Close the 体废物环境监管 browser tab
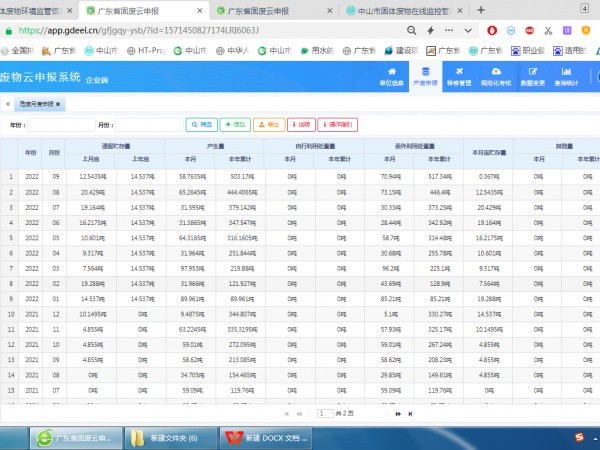This screenshot has width=600, height=450. (70, 11)
